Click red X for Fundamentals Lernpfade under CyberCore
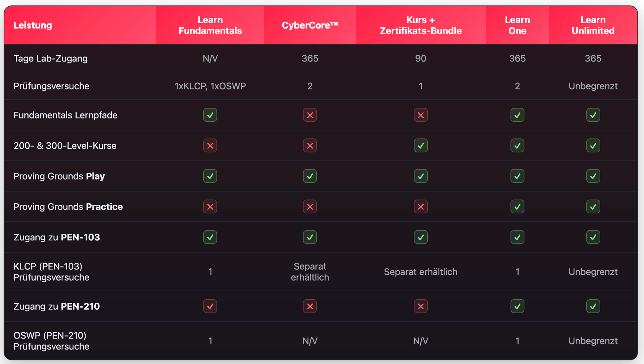The width and height of the screenshot is (644, 364). point(310,115)
